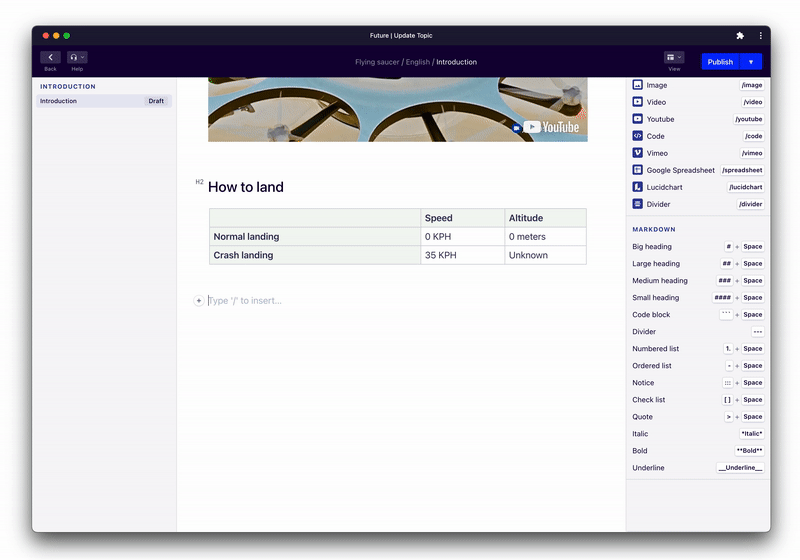Image resolution: width=800 pixels, height=560 pixels.
Task: Click the INTRODUCTION sidebar section header
Action: [x=68, y=87]
